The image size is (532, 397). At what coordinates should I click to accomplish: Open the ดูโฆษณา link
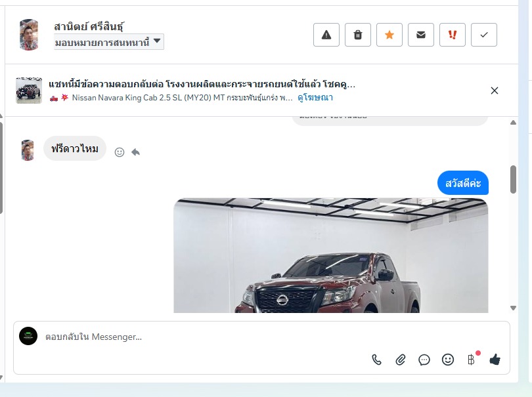[x=315, y=98]
